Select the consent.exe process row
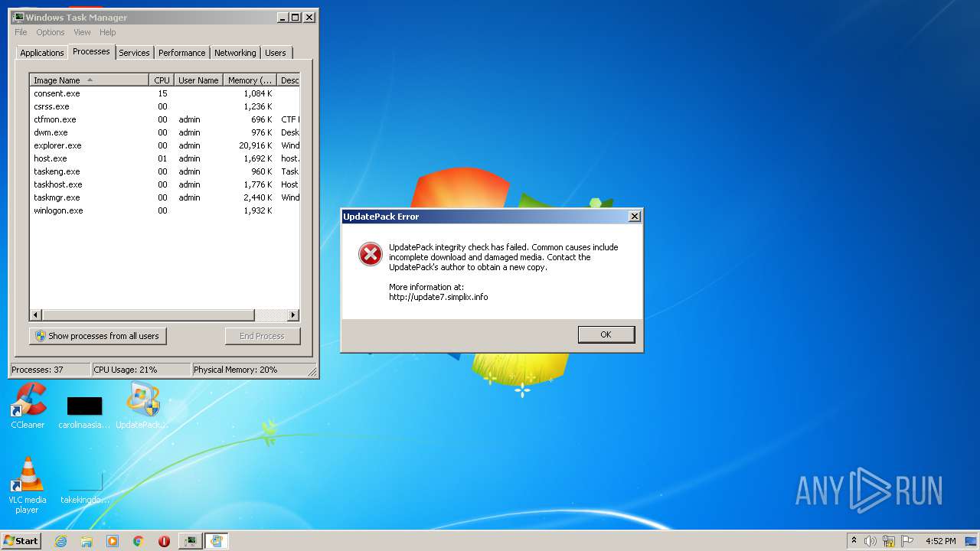 pyautogui.click(x=165, y=93)
